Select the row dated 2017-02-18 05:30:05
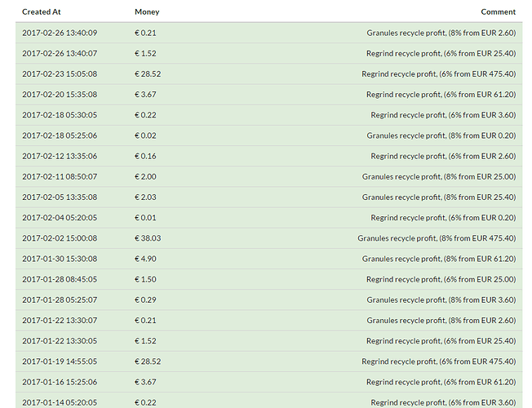Screen dimensions: 532x408 click(x=268, y=115)
